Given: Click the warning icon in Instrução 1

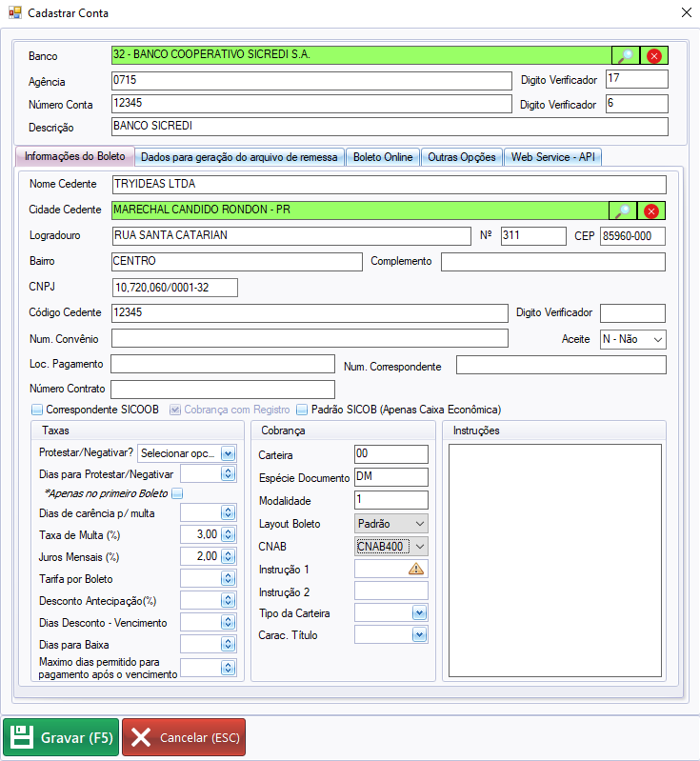Looking at the screenshot, I should [x=416, y=569].
